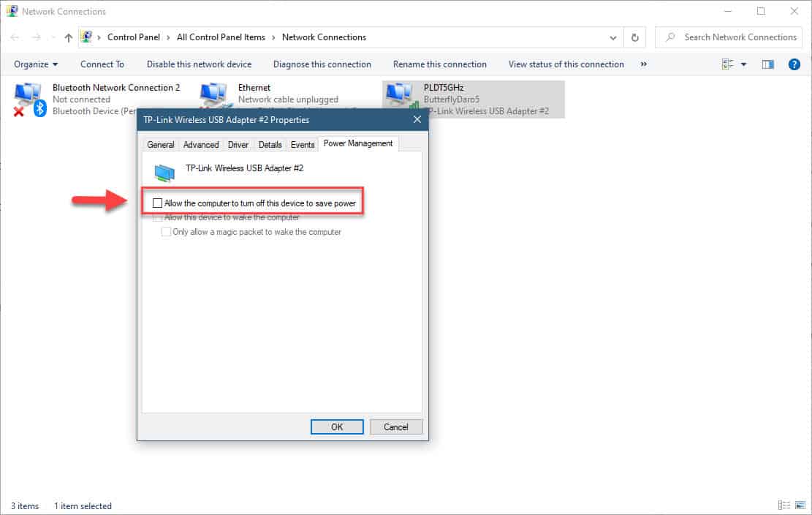Image resolution: width=812 pixels, height=515 pixels.
Task: Expand chevron after Control Panel breadcrumb
Action: point(168,37)
